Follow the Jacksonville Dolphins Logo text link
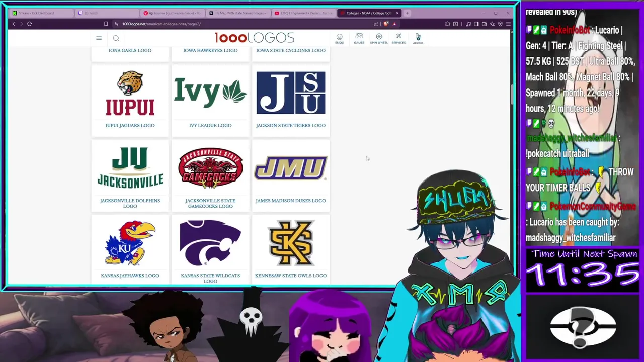 [130, 203]
